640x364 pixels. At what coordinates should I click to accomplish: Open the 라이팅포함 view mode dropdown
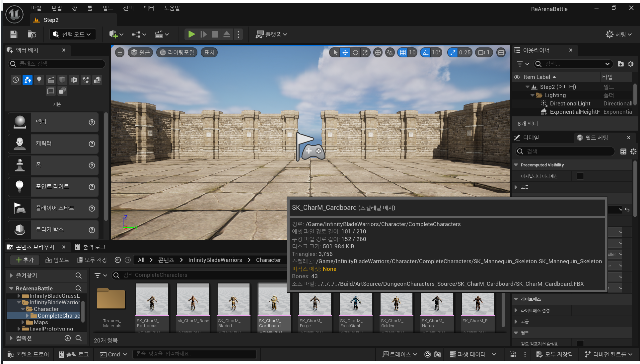click(x=177, y=52)
